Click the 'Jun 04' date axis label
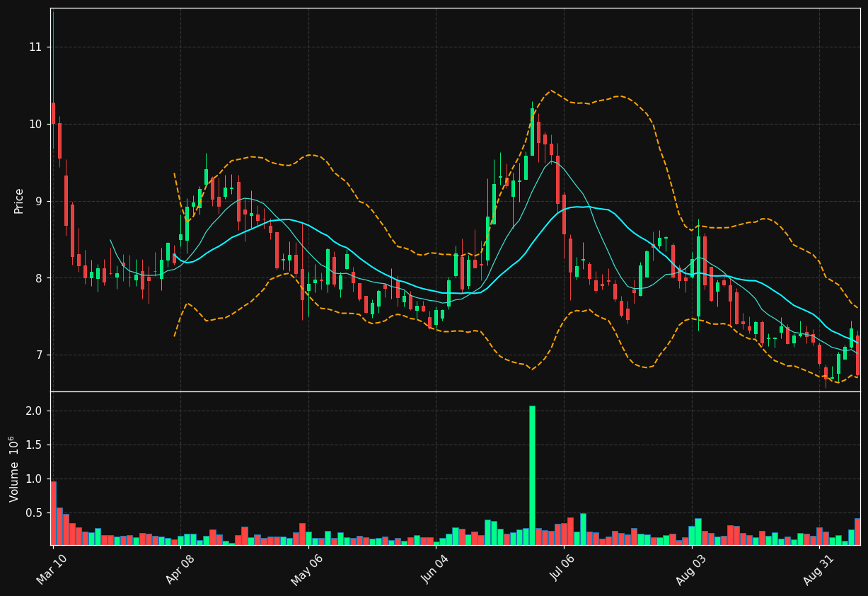 435,569
